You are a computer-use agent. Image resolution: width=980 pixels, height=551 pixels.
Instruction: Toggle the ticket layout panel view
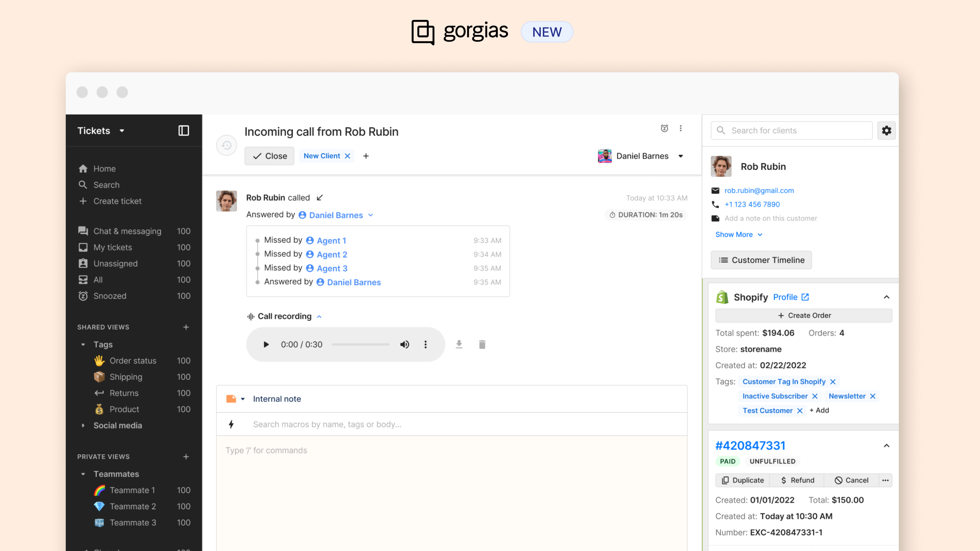click(x=184, y=130)
